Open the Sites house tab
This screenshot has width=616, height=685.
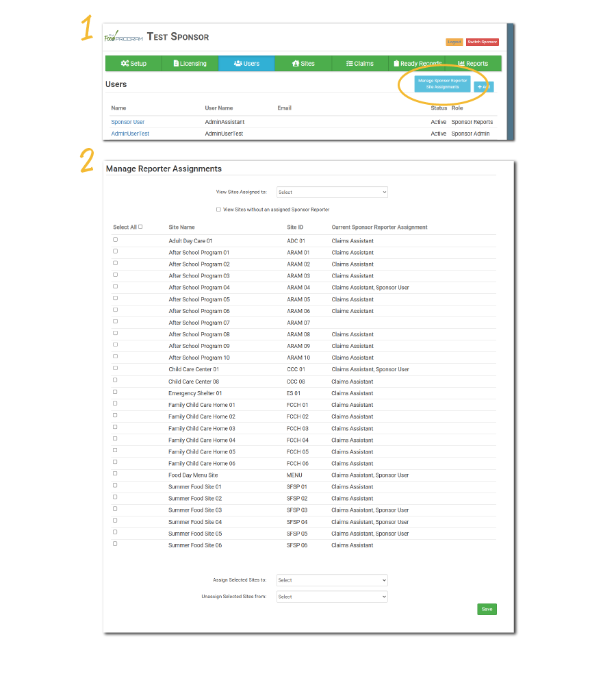303,64
